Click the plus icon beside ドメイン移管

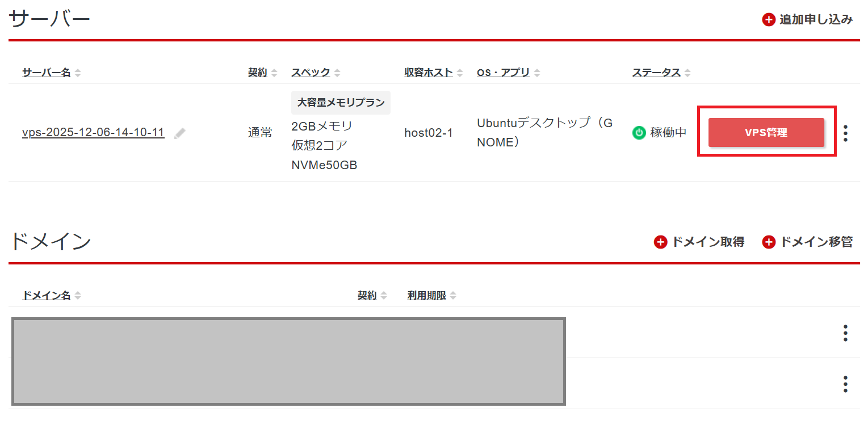coord(769,242)
